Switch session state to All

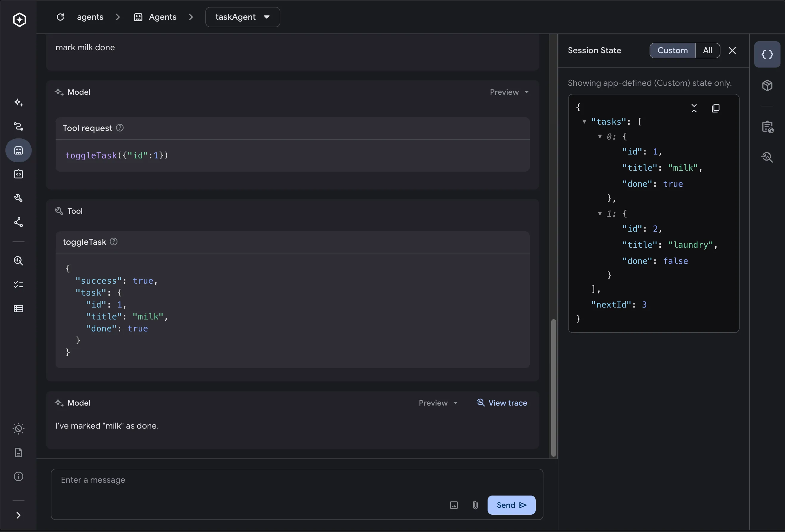point(707,50)
